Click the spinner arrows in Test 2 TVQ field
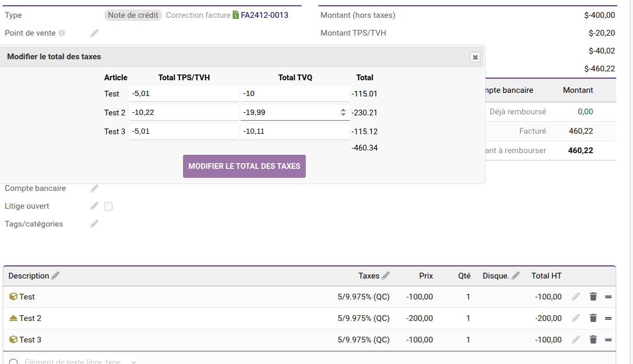This screenshot has height=364, width=633. (343, 112)
